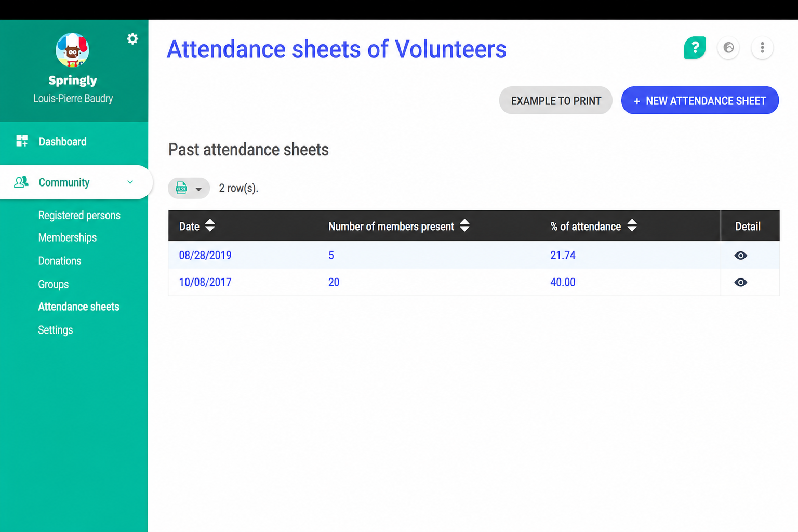Screen dimensions: 798x532
Task: Click the Community people icon
Action: coord(21,182)
